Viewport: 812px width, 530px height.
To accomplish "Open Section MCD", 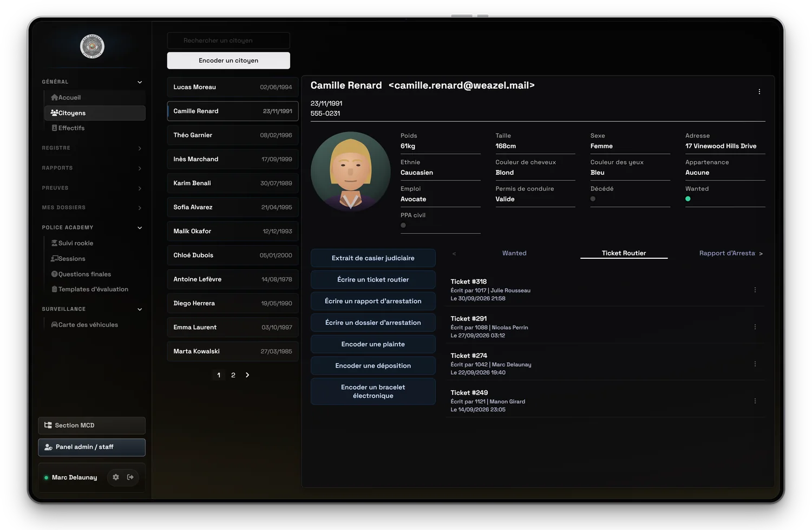I will 92,426.
